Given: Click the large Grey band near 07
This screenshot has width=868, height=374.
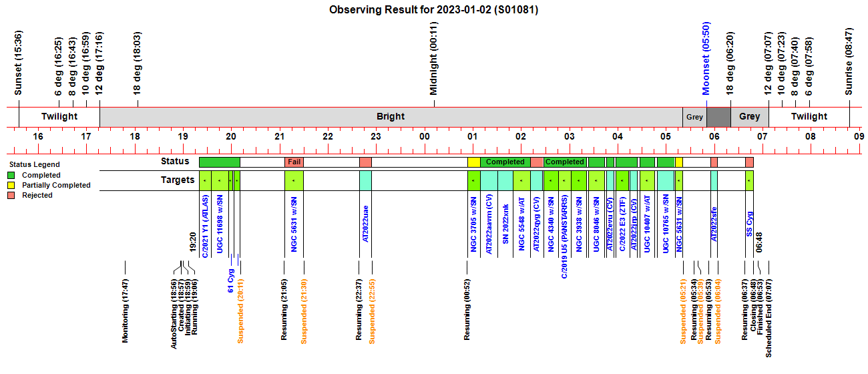Looking at the screenshot, I should click(750, 116).
